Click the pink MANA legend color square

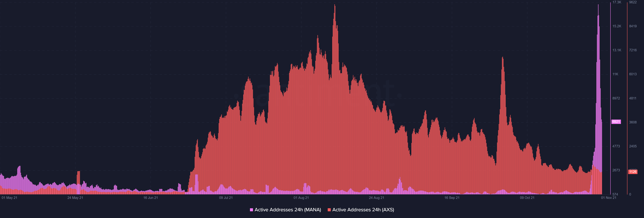[252, 210]
